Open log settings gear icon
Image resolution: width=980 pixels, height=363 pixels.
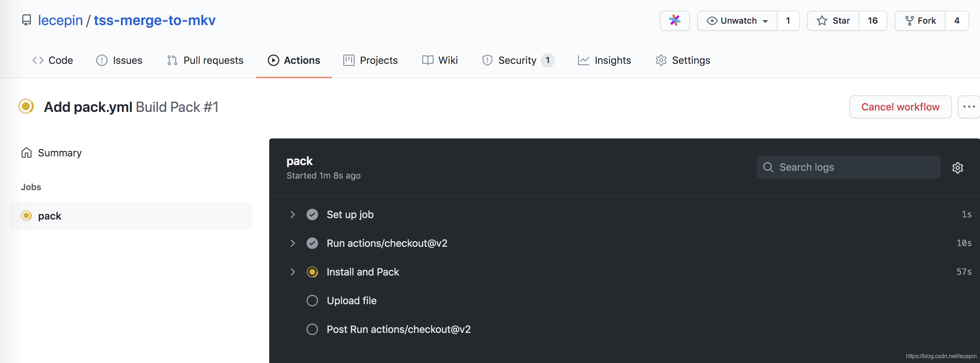pyautogui.click(x=957, y=168)
